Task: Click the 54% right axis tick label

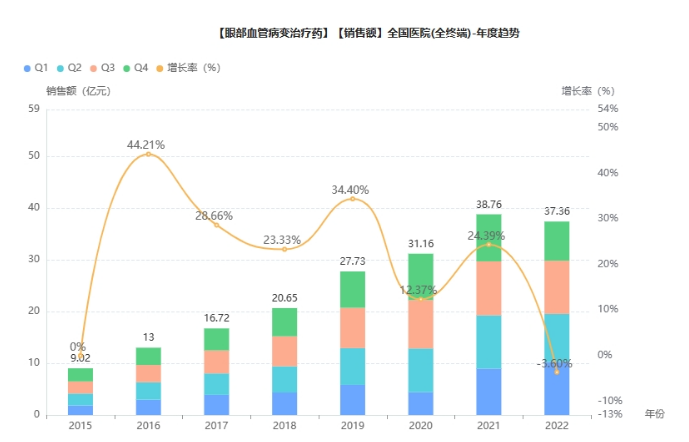Action: click(x=608, y=109)
